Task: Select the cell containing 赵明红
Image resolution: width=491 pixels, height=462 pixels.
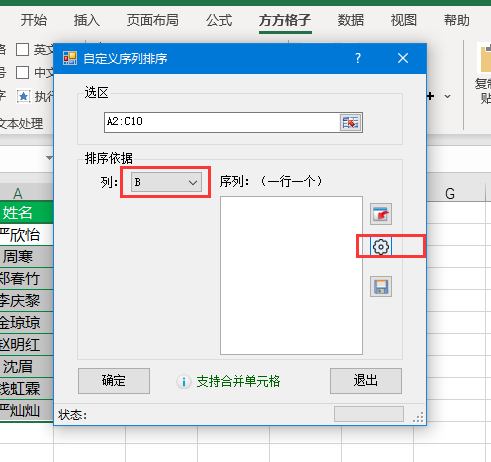Action: [x=26, y=345]
